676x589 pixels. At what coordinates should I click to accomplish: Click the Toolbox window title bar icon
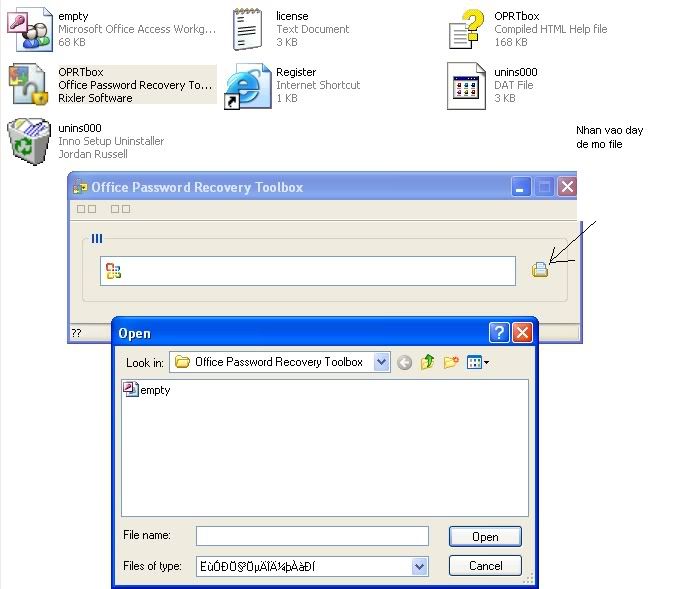pos(80,187)
